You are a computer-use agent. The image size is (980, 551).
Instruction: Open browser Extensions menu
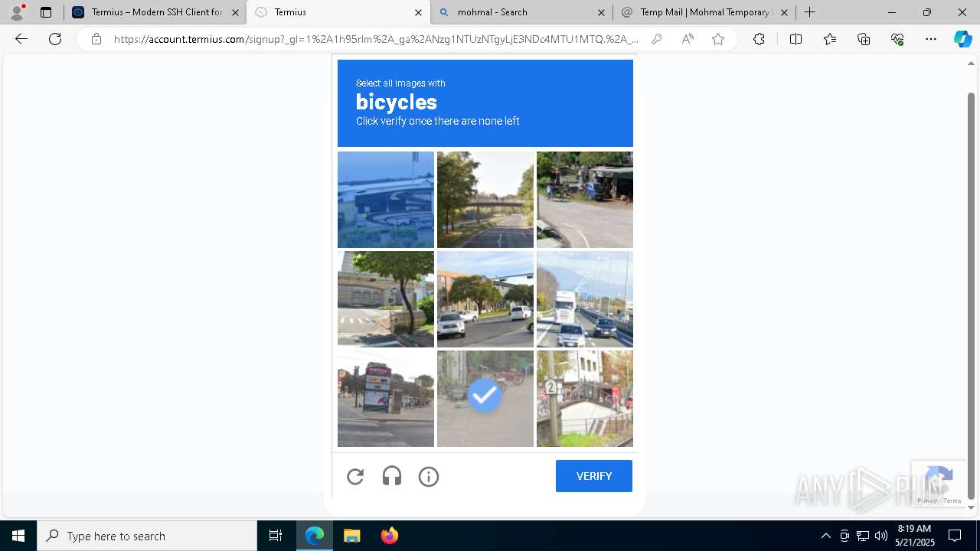pyautogui.click(x=759, y=39)
